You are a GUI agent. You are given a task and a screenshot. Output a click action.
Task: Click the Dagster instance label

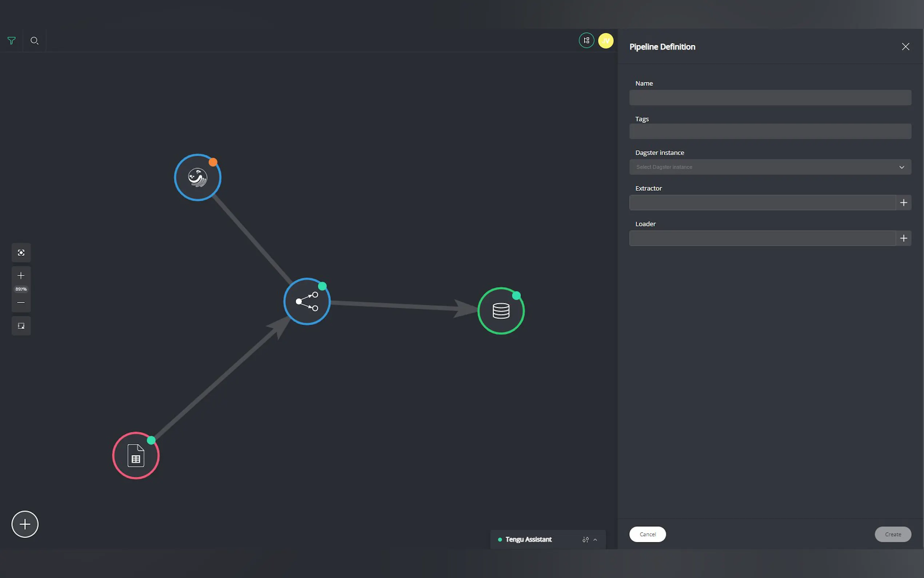(659, 153)
